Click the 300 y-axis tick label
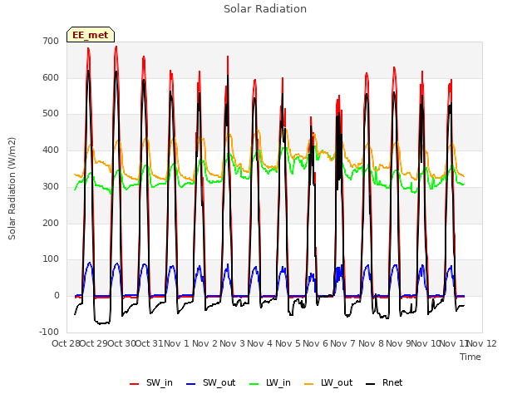 click(x=51, y=186)
